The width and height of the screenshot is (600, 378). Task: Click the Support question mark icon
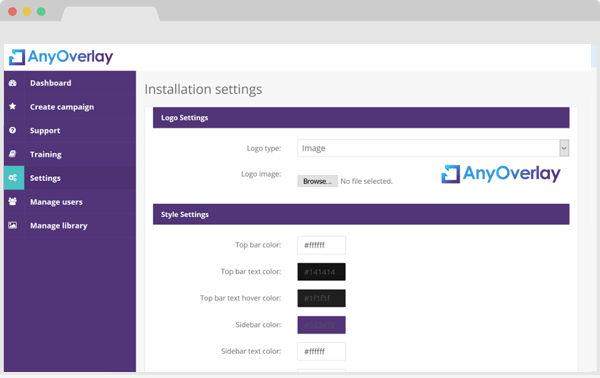(x=13, y=130)
